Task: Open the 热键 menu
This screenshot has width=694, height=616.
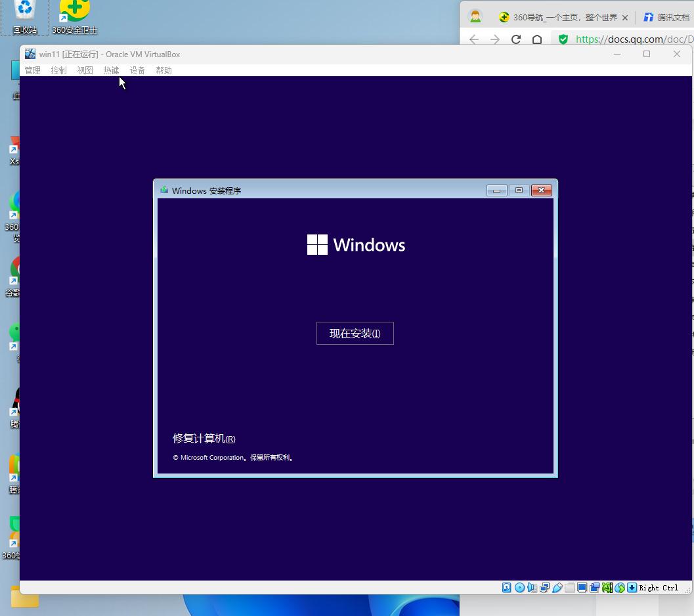Action: (111, 70)
